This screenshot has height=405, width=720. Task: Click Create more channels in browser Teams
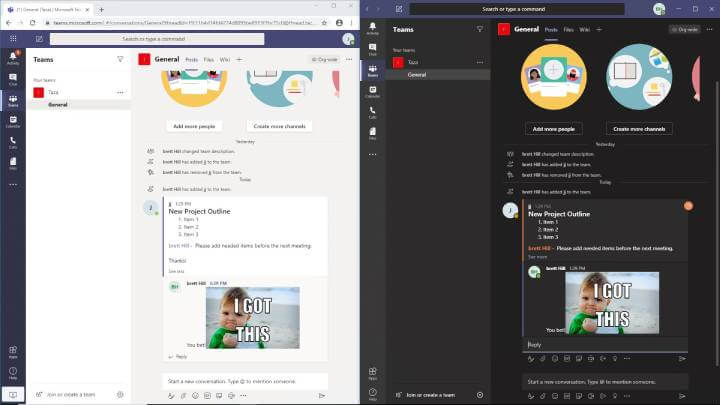point(279,126)
